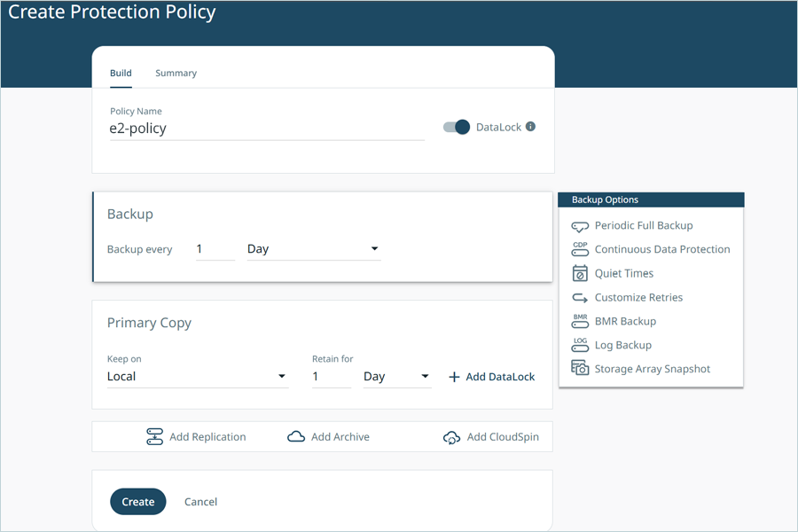
Task: Click the Add Archive label
Action: [340, 437]
